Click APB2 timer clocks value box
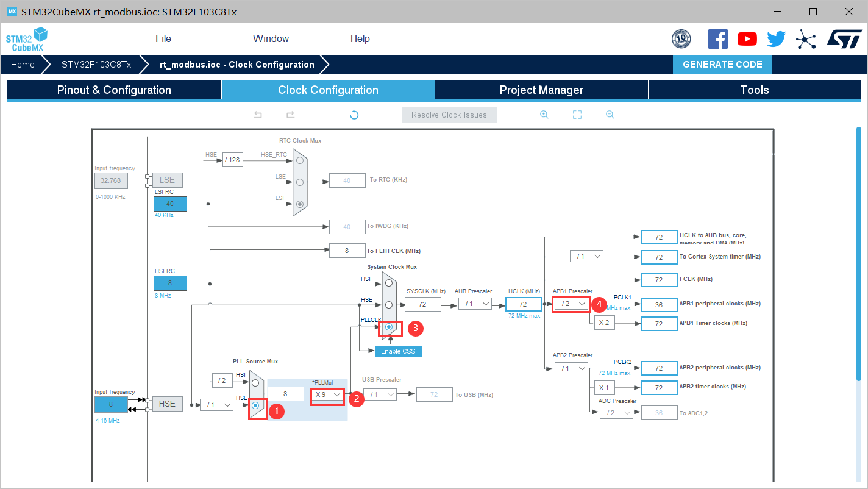 (659, 387)
